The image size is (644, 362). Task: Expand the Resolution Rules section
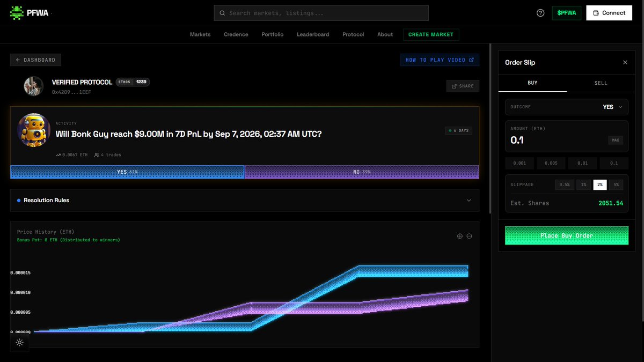[245, 200]
